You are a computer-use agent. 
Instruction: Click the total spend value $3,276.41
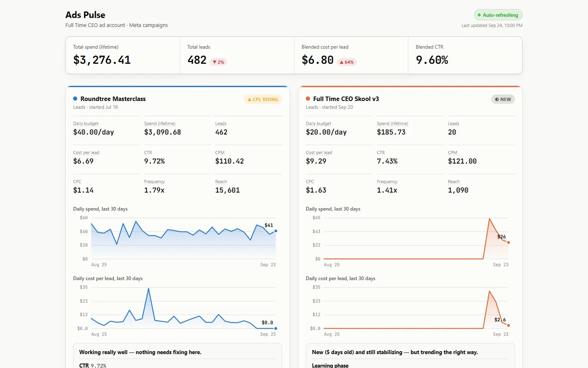(x=102, y=60)
